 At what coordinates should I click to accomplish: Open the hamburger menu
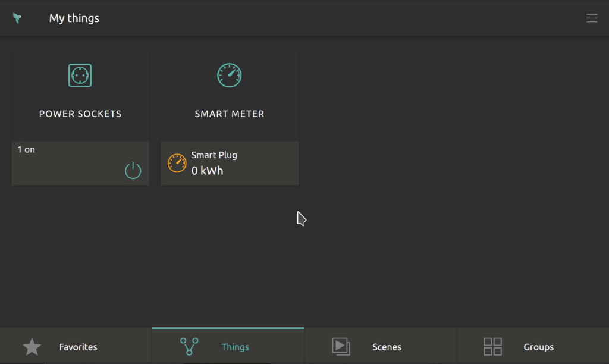(592, 18)
